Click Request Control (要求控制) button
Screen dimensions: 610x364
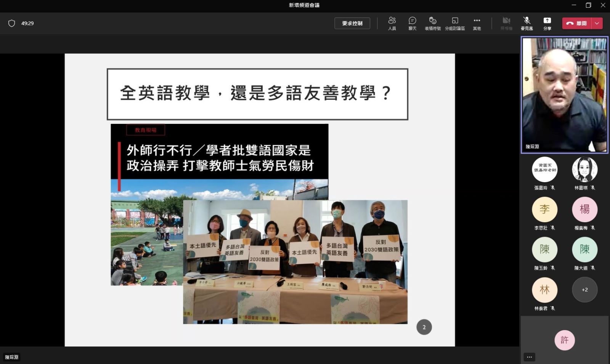352,23
